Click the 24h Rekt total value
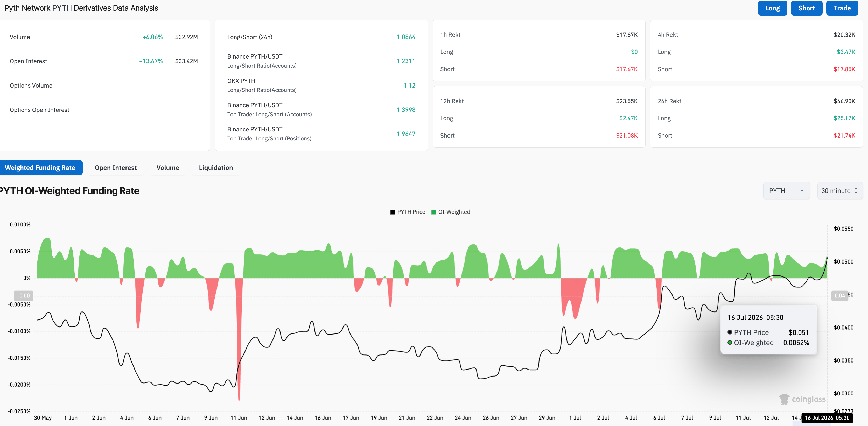This screenshot has height=426, width=868. click(844, 101)
